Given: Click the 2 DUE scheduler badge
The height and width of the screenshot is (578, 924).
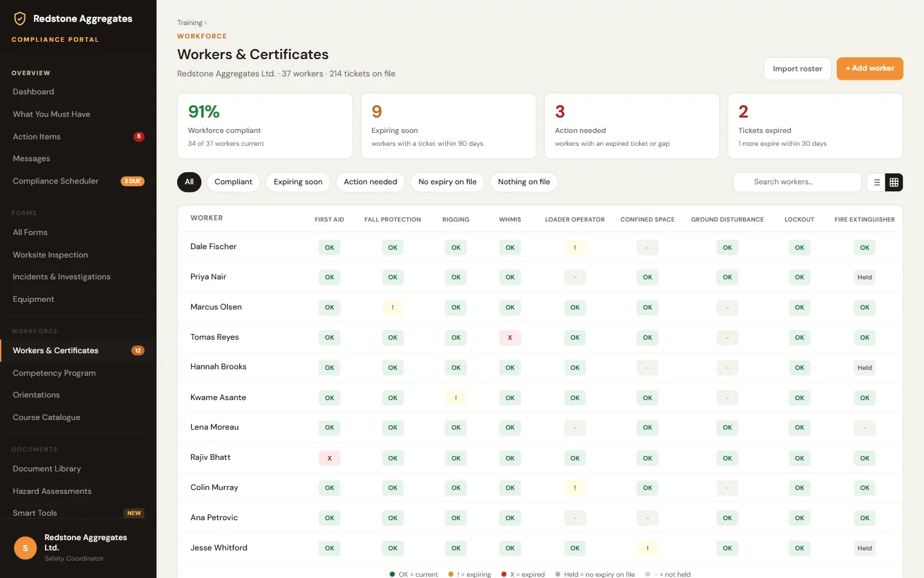Looking at the screenshot, I should [x=133, y=181].
